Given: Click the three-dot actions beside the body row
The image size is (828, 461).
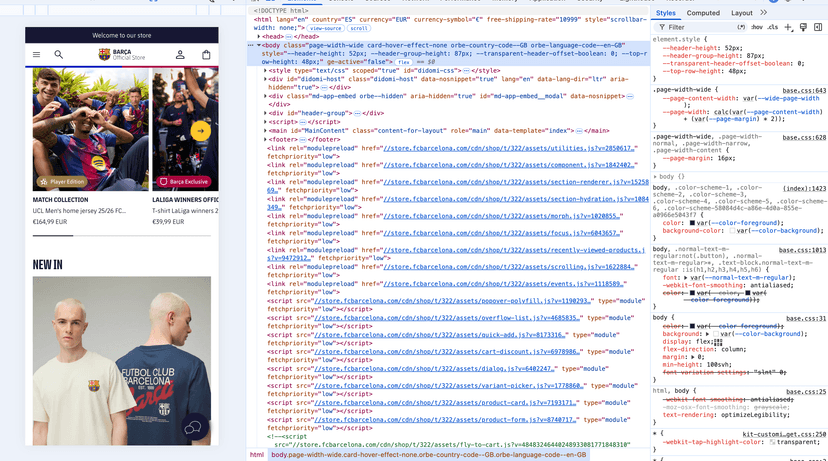Looking at the screenshot, I should tap(251, 45).
